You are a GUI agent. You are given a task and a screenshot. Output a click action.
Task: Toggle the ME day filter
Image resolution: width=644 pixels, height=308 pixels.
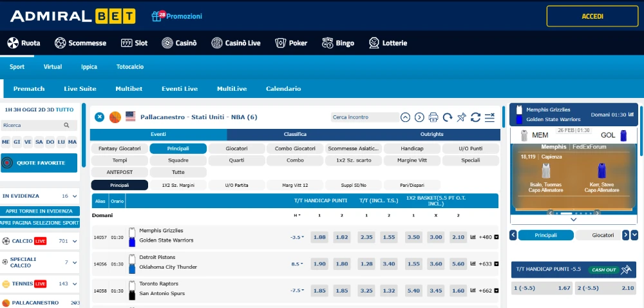coord(6,142)
